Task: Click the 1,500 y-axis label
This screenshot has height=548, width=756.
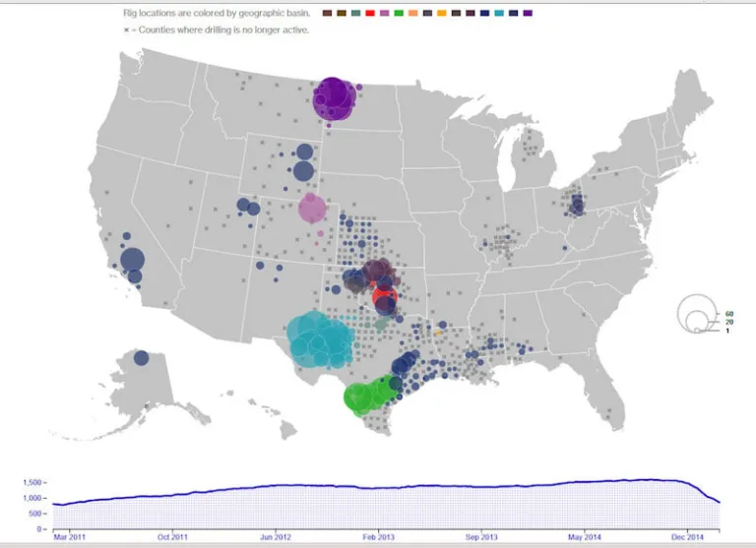Action: tap(32, 482)
